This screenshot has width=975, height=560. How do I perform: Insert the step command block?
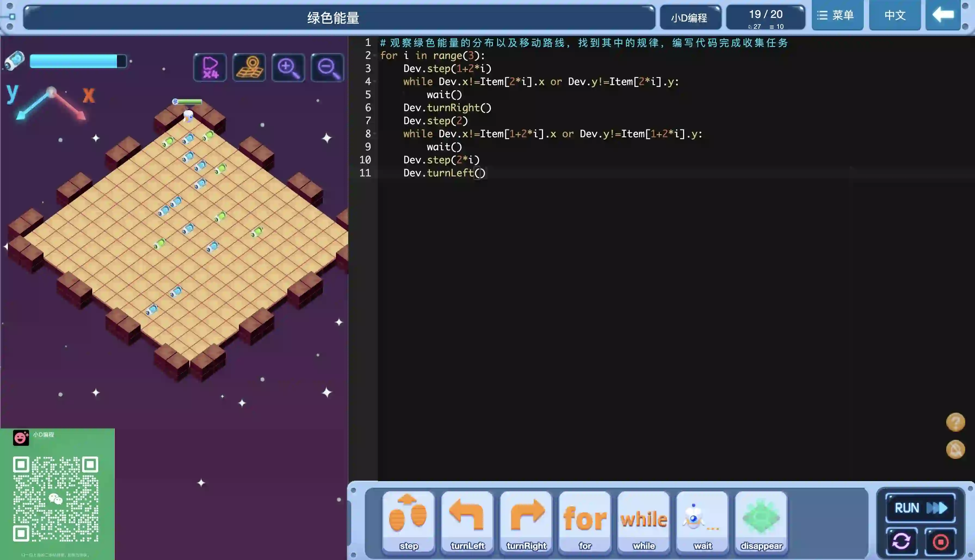click(x=408, y=522)
